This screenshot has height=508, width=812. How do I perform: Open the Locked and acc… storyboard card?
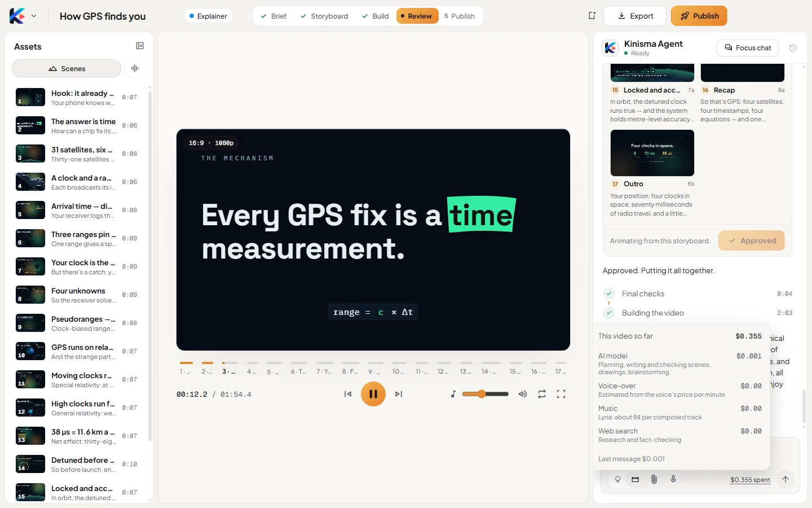pyautogui.click(x=652, y=93)
